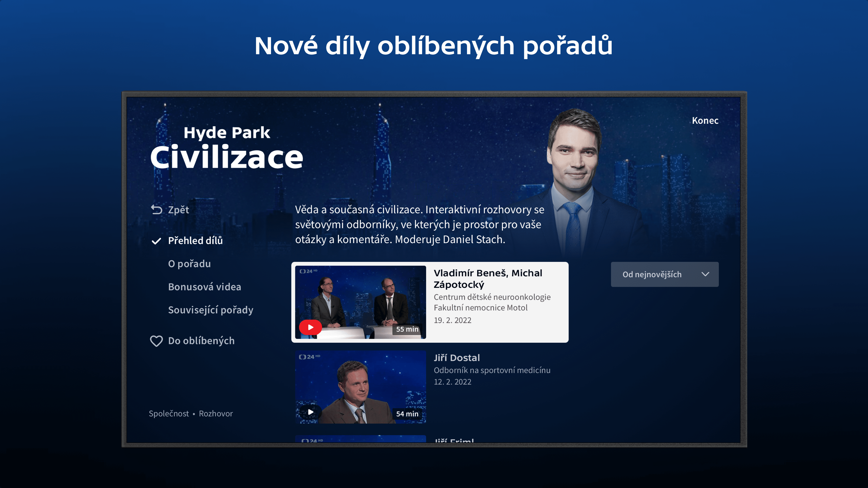The image size is (868, 488).
Task: Click the 55 min duration badge
Action: 407,329
